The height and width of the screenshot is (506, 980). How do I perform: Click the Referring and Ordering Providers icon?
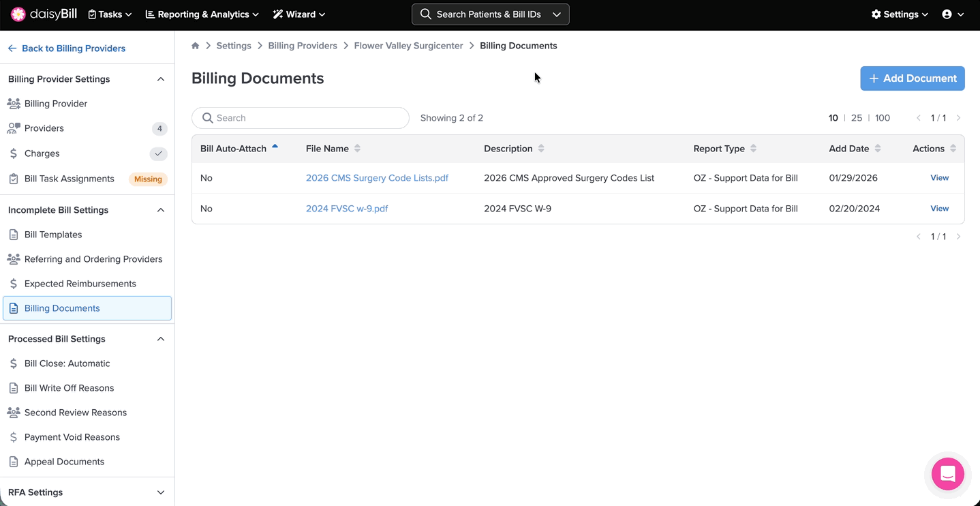(x=14, y=259)
